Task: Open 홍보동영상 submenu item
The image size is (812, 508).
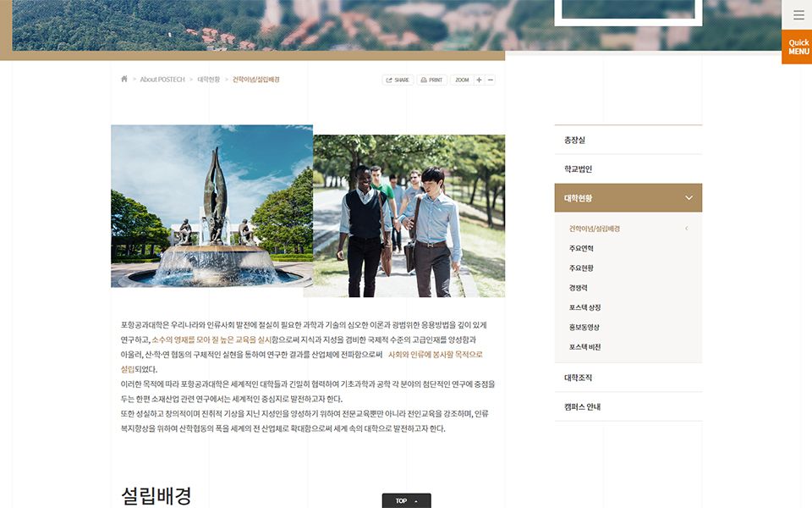Action: 584,327
